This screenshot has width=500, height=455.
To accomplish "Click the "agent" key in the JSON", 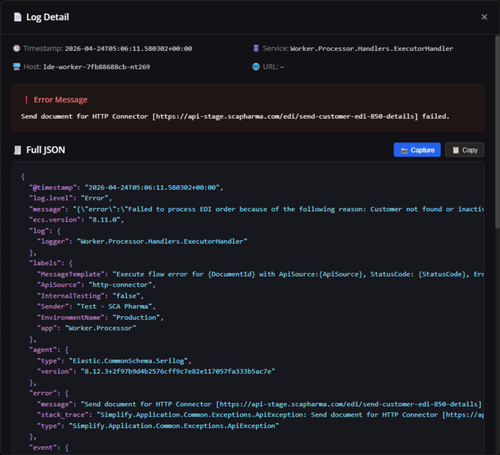I will point(43,350).
